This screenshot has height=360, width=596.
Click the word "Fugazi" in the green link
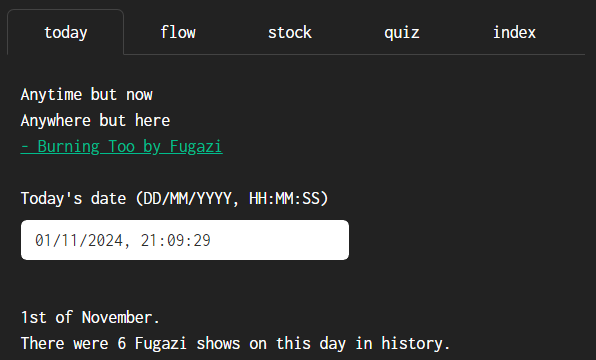coord(196,146)
